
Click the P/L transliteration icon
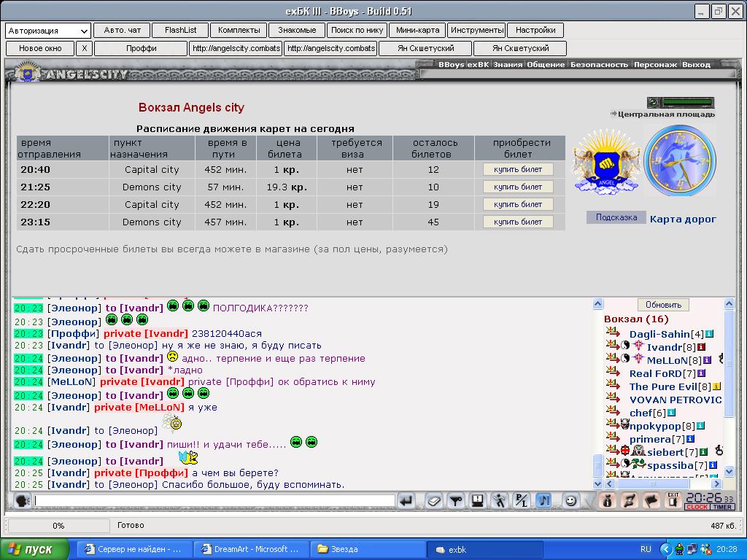point(522,500)
